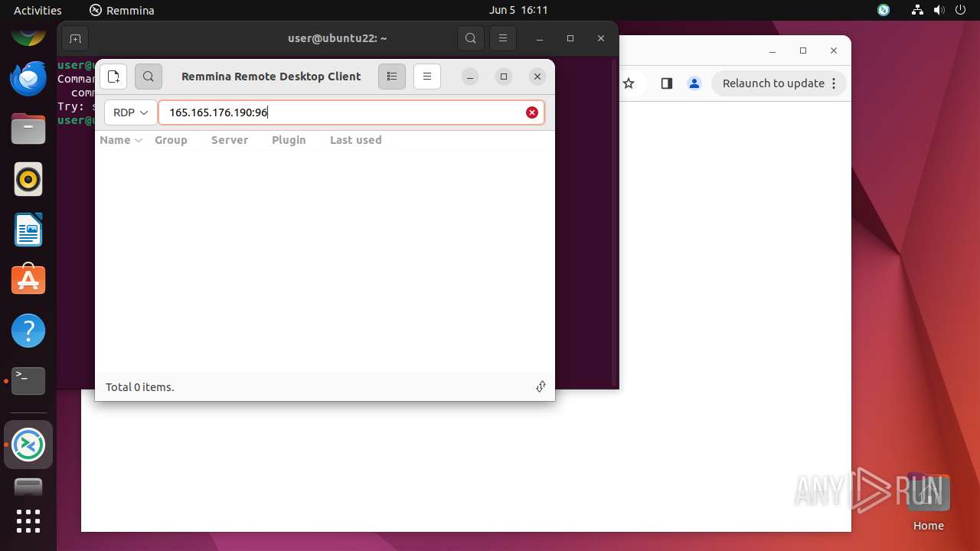Sort list by Name column

121,140
